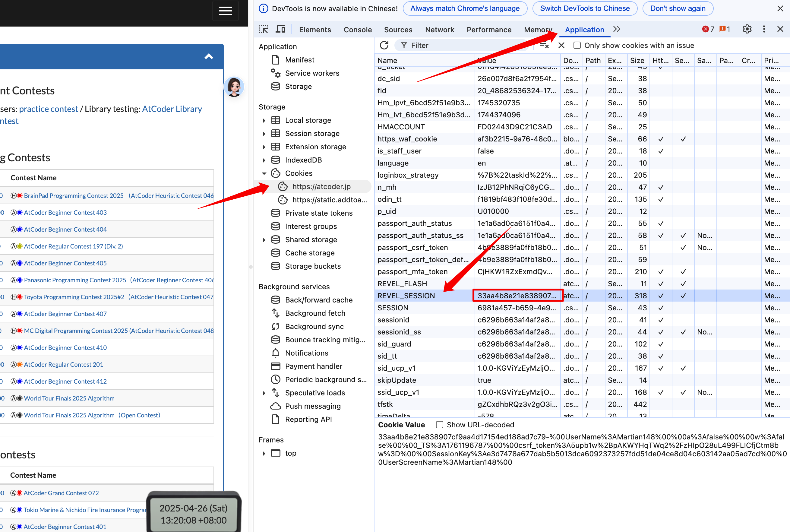
Task: Open Notifications background service
Action: 306,353
